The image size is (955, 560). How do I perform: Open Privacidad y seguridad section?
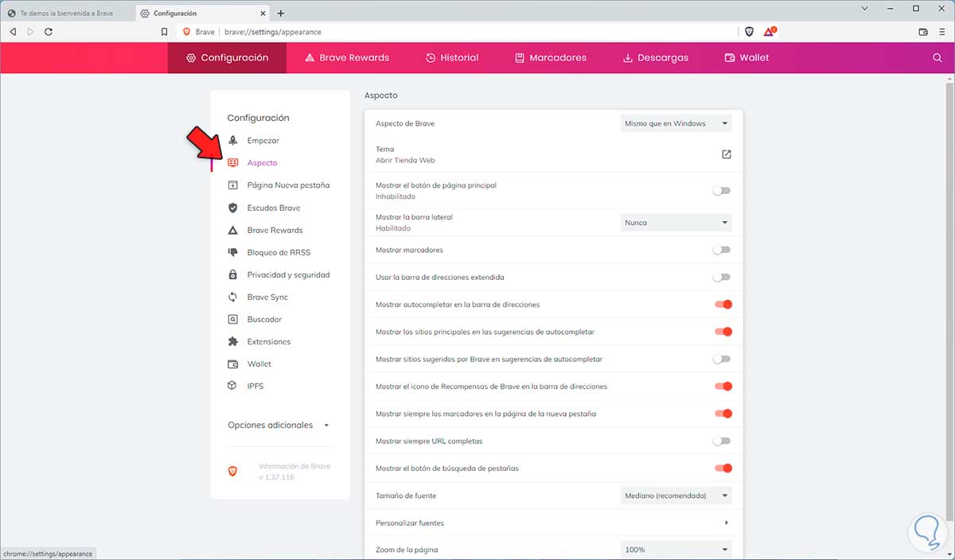[288, 274]
